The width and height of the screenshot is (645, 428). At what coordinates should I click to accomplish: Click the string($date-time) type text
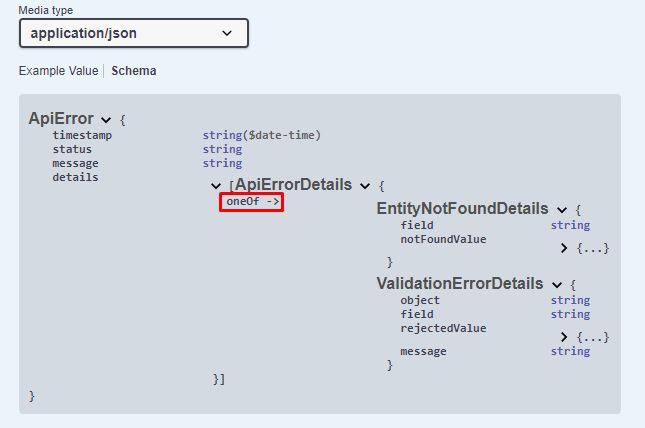tap(262, 135)
